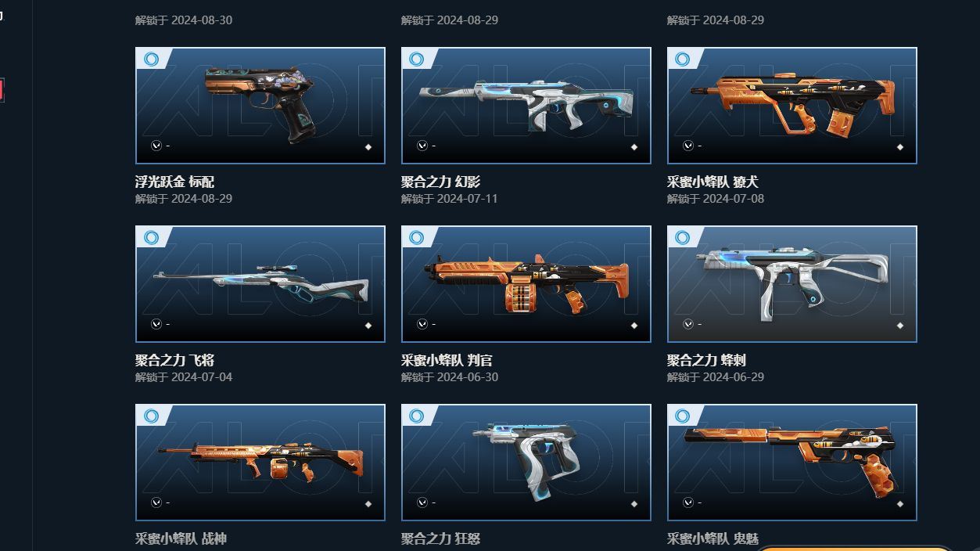Click the red highlighted item in left sidebar

click(x=2, y=91)
